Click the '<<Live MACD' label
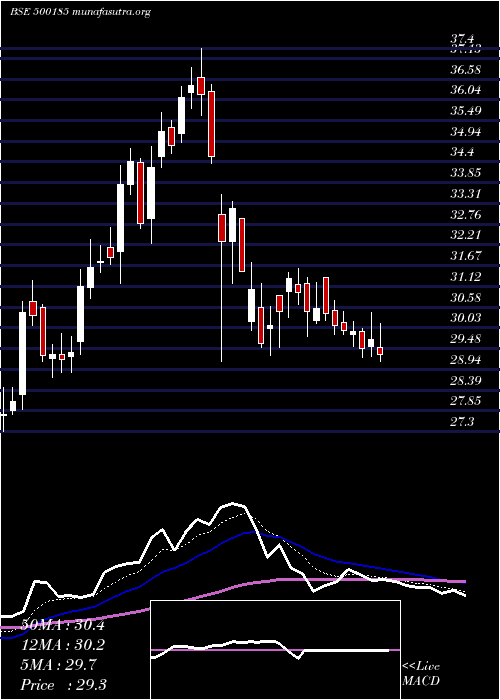The image size is (500, 700). (421, 674)
